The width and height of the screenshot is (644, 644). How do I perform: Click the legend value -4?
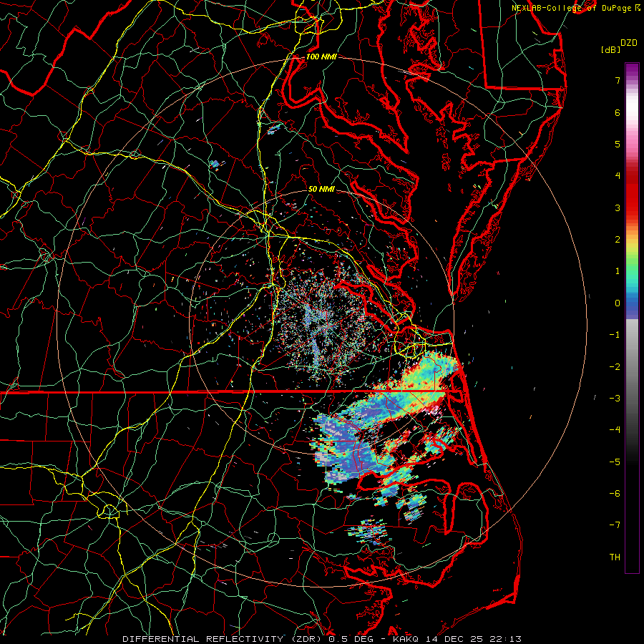[615, 430]
